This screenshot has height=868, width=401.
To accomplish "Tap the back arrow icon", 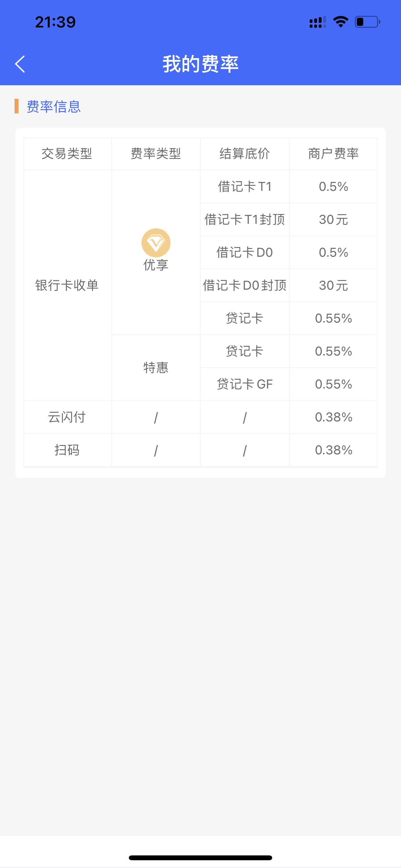I will point(20,64).
